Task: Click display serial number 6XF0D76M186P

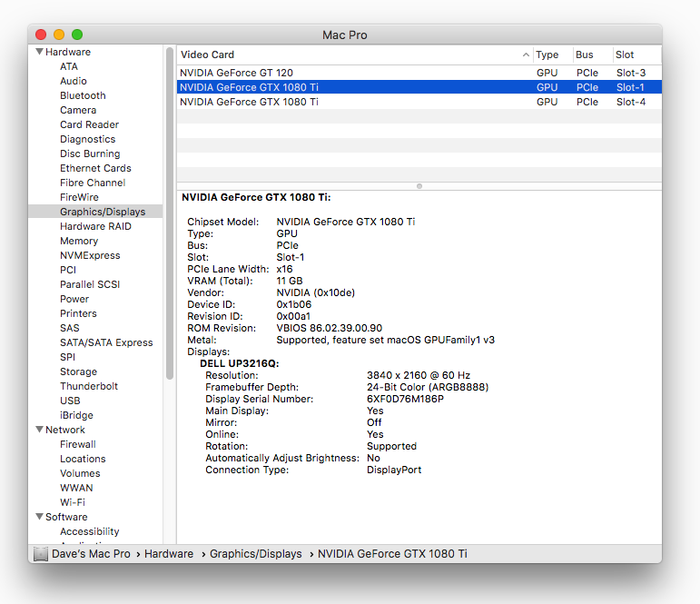Action: click(405, 399)
